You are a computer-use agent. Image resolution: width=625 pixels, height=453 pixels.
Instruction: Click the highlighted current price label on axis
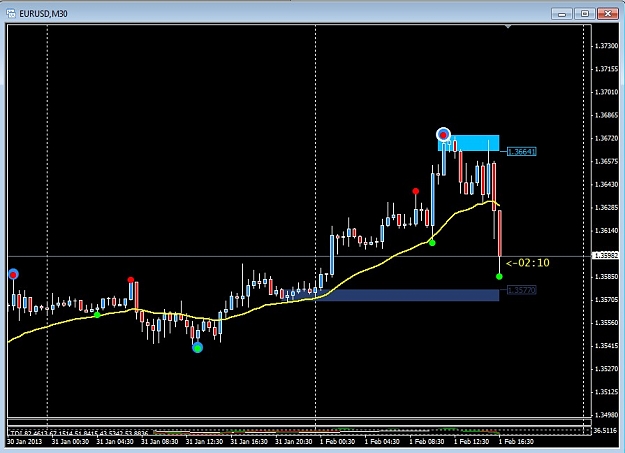pos(605,256)
